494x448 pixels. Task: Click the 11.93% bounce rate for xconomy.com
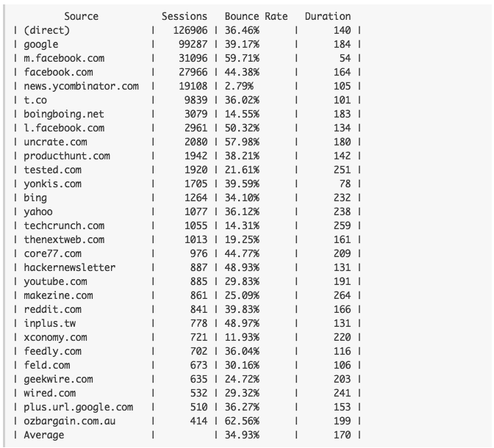coord(242,337)
